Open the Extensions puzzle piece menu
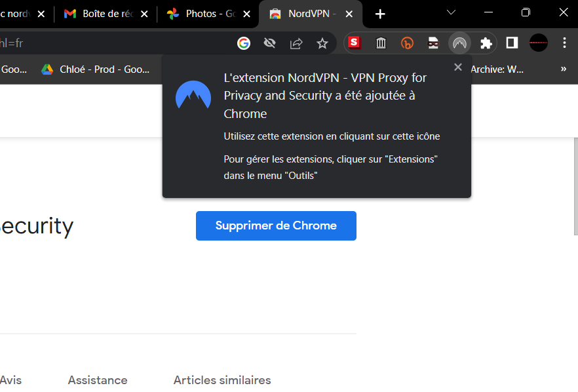 click(x=486, y=43)
